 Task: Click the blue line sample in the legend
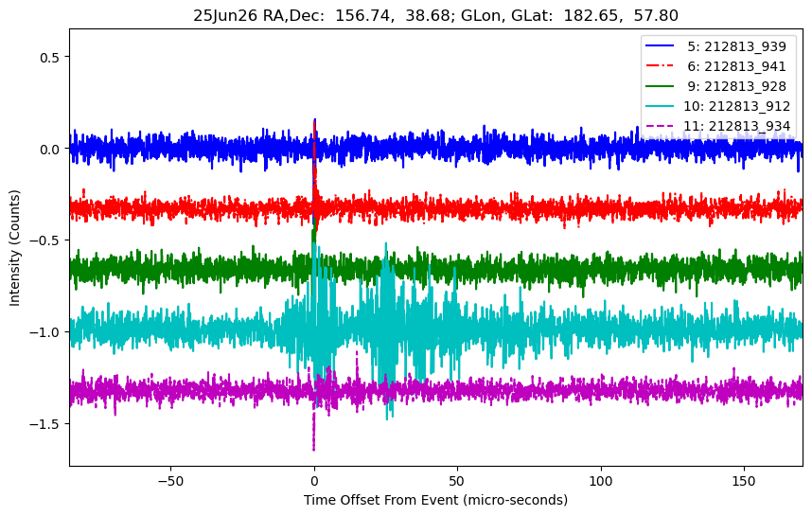coord(660,45)
